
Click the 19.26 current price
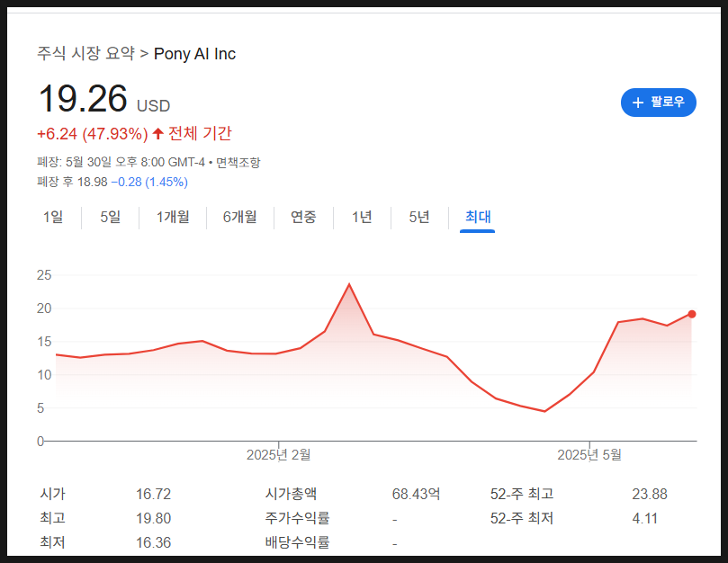[83, 98]
